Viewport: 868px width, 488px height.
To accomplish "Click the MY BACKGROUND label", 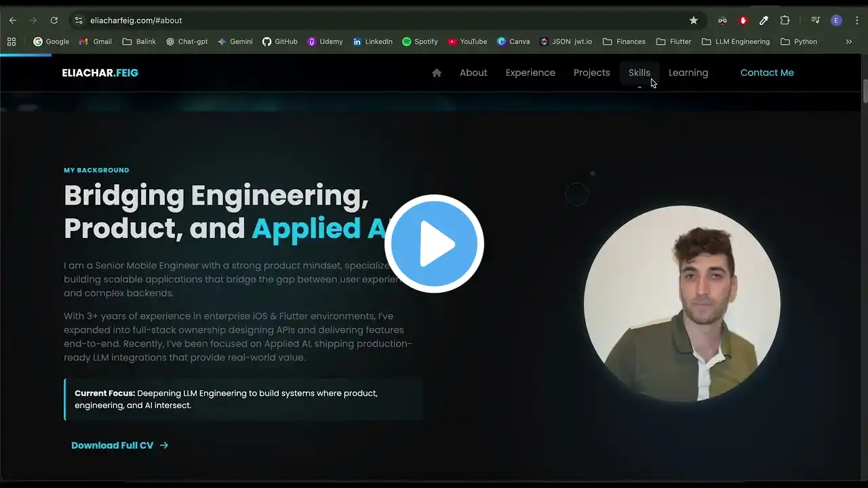I will coord(96,170).
